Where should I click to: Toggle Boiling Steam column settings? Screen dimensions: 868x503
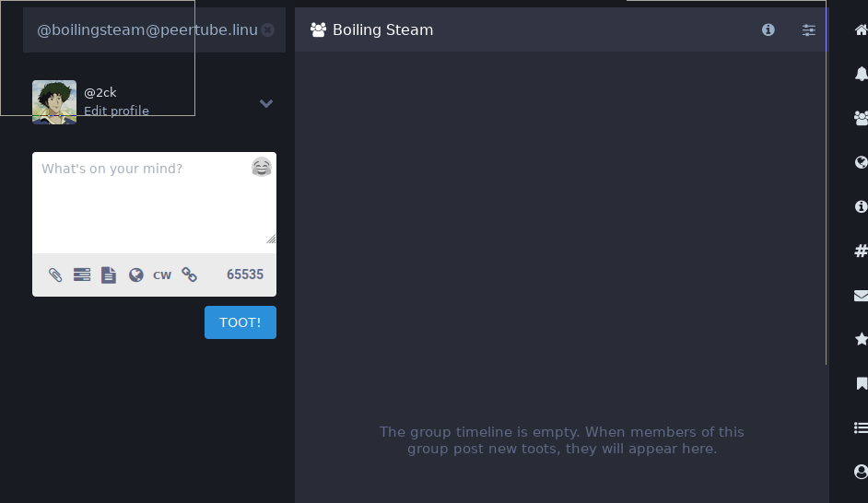808,29
